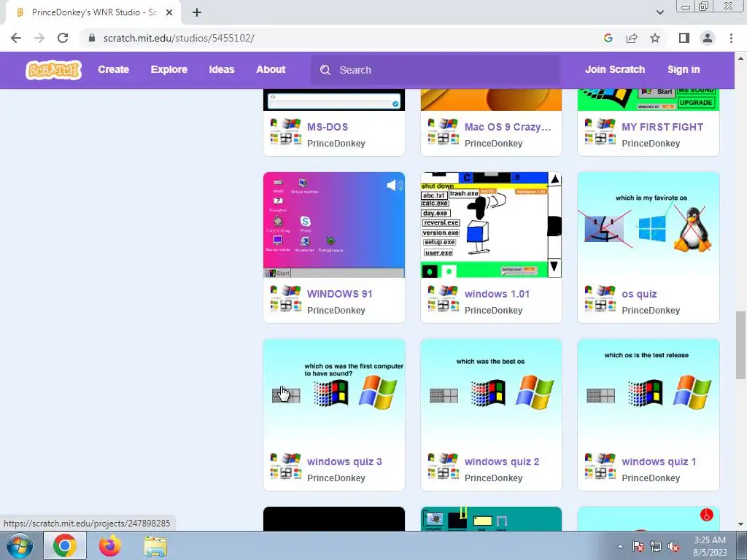The height and width of the screenshot is (560, 747).
Task: Click site lock icon in address bar
Action: coord(92,38)
